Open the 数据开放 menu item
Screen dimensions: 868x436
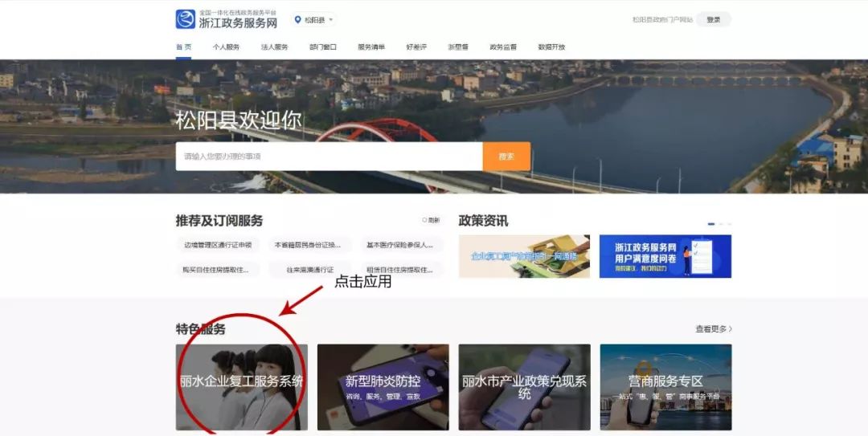coord(551,47)
